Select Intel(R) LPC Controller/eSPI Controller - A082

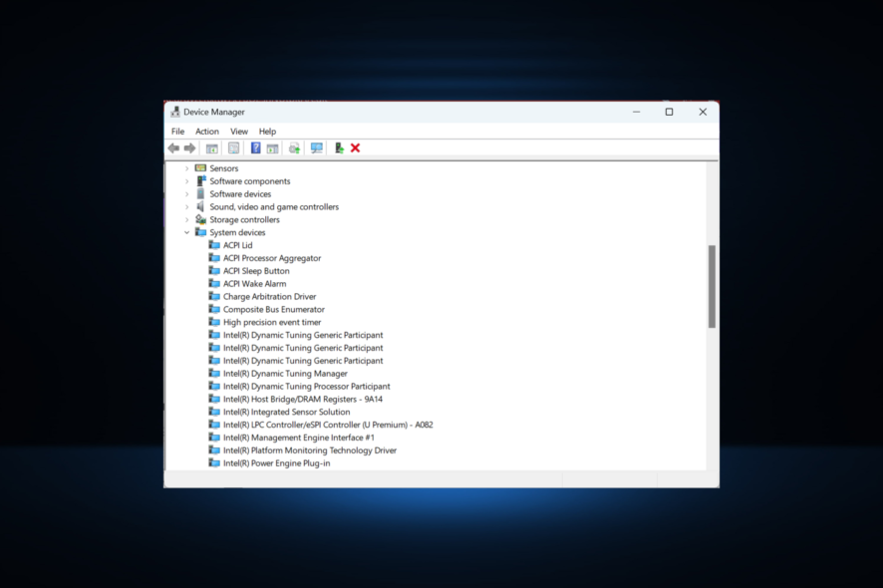[x=328, y=425]
